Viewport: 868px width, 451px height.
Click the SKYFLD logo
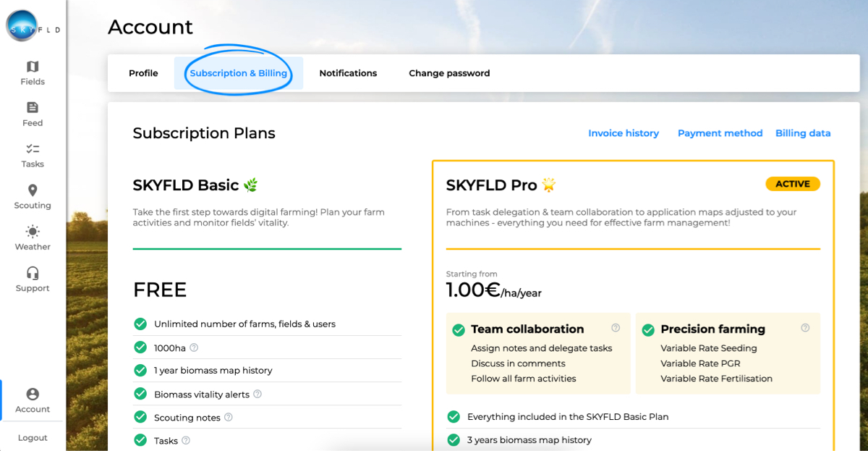[33, 27]
